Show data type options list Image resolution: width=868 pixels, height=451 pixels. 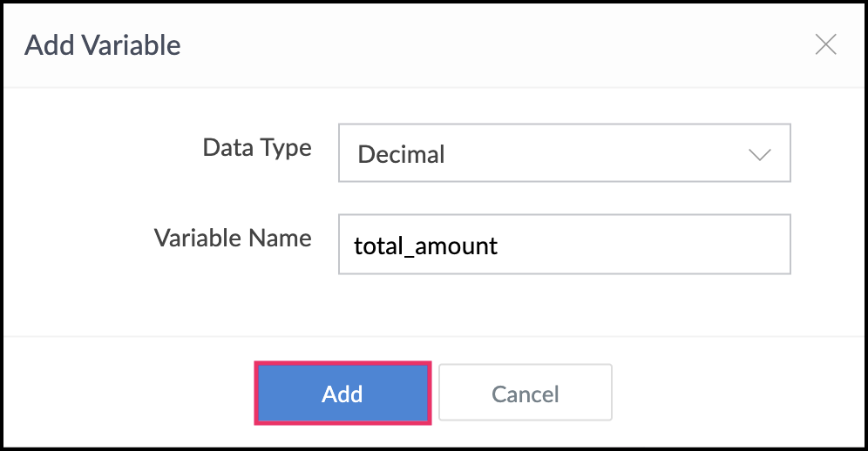(x=564, y=152)
